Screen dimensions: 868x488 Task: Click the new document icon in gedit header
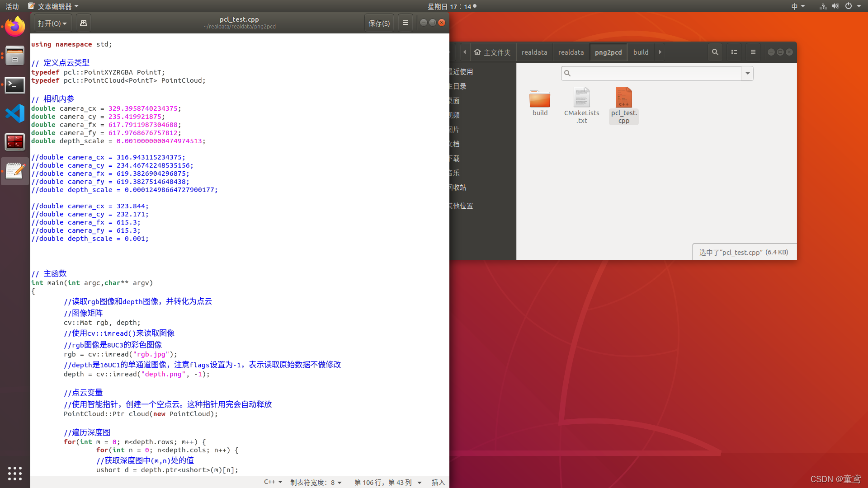click(x=84, y=23)
